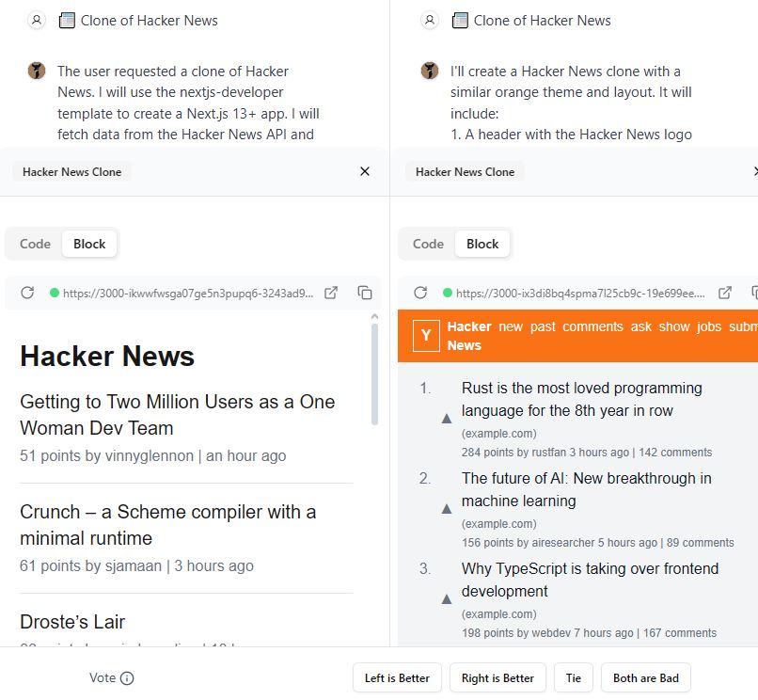
Task: Click the Vote info icon
Action: [x=127, y=678]
